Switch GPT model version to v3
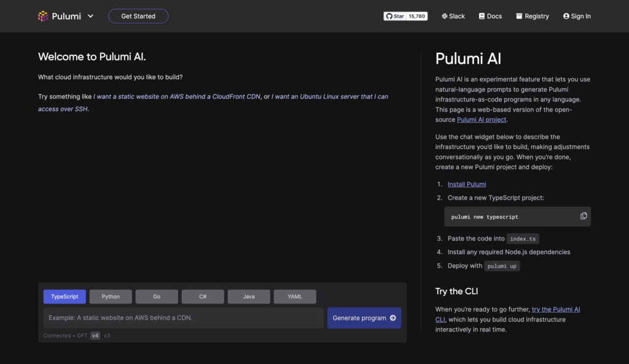This screenshot has height=364, width=629. (107, 336)
